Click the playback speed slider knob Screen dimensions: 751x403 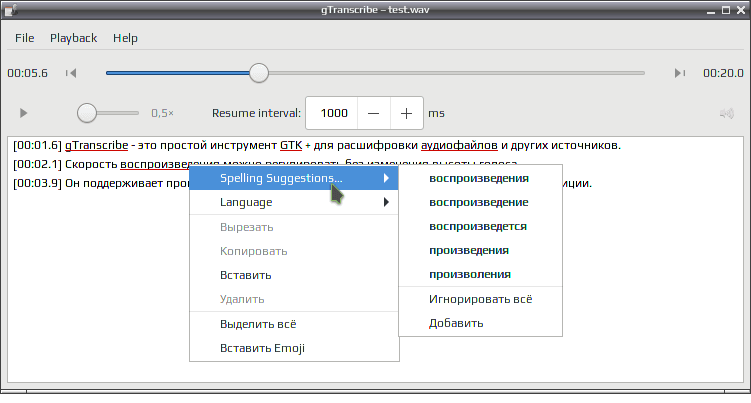(87, 113)
